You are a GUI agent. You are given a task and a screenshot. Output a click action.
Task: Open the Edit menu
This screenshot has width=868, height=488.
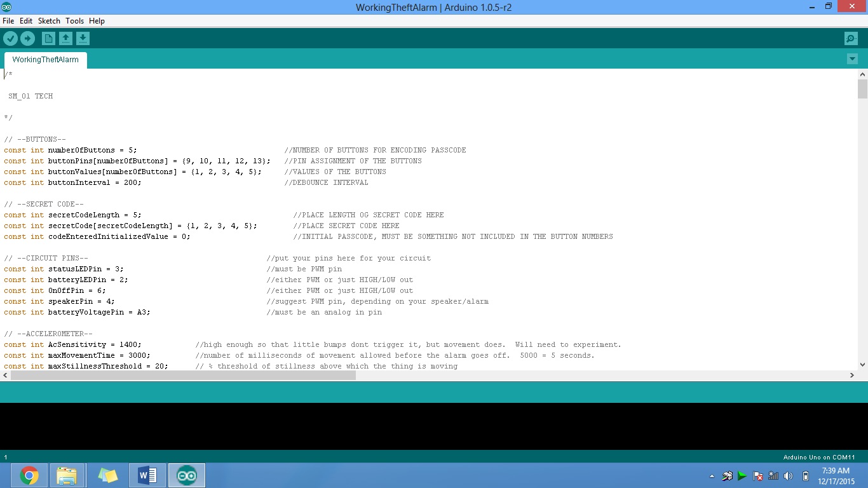click(x=26, y=21)
